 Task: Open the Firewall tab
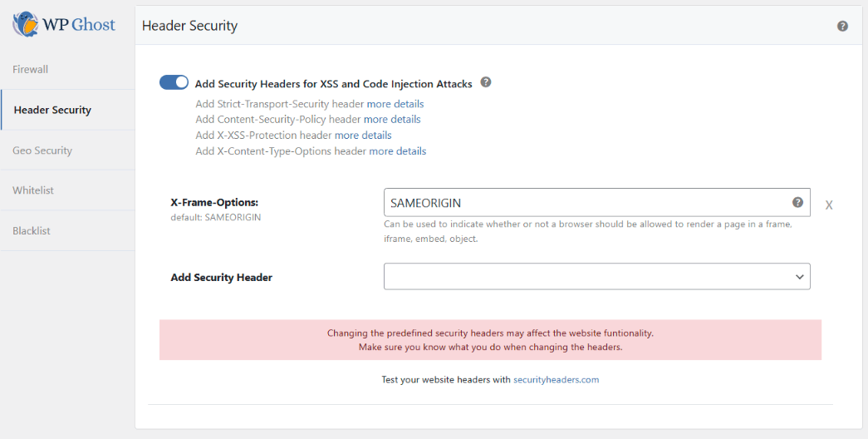click(x=31, y=69)
